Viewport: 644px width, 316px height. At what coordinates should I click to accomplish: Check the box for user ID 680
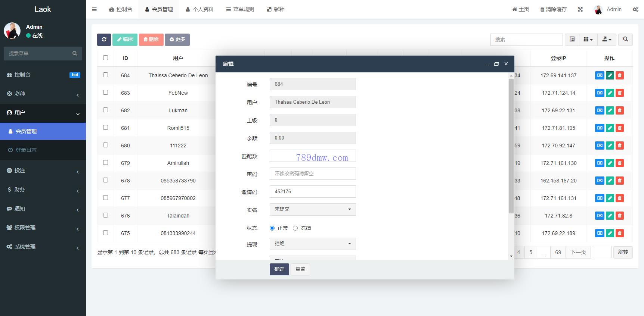point(105,145)
